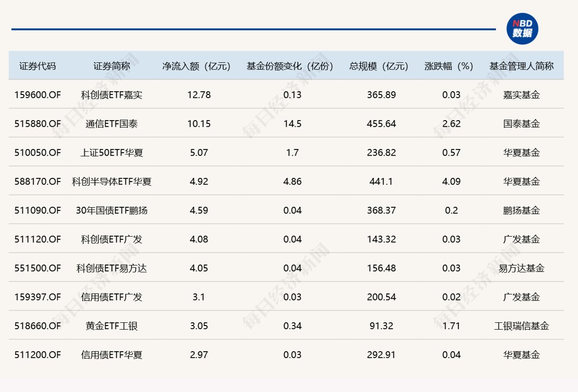Select fund name 黄金ETF工银

pos(112,325)
